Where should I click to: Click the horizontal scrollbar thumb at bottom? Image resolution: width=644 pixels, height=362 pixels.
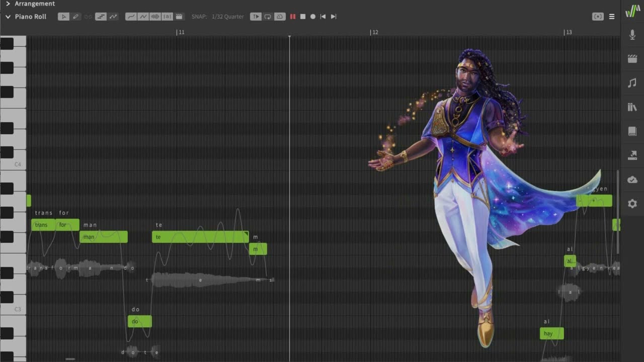(x=70, y=359)
